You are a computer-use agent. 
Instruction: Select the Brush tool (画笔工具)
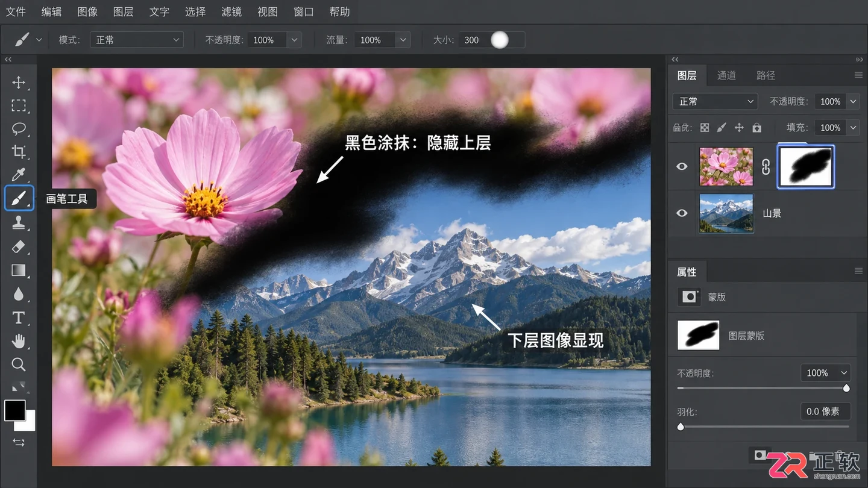[19, 198]
